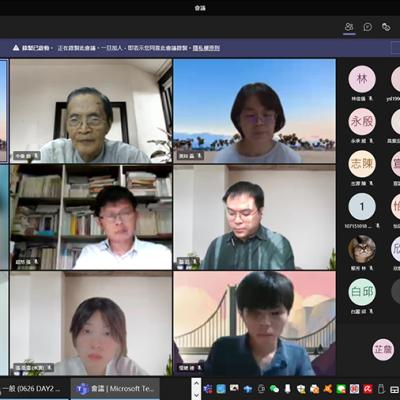This screenshot has width=400, height=400.
Task: Switch to Microsoft Teams meeting taskbar button
Action: [x=115, y=389]
